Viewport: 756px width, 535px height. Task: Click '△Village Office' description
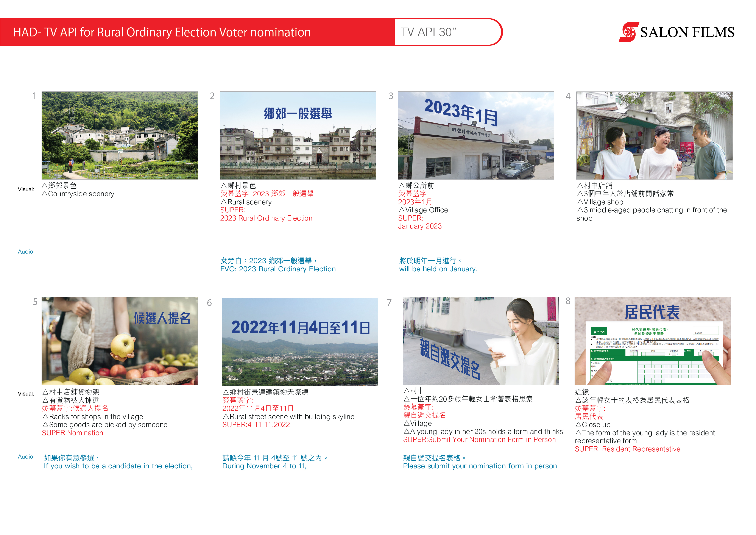coord(423,210)
